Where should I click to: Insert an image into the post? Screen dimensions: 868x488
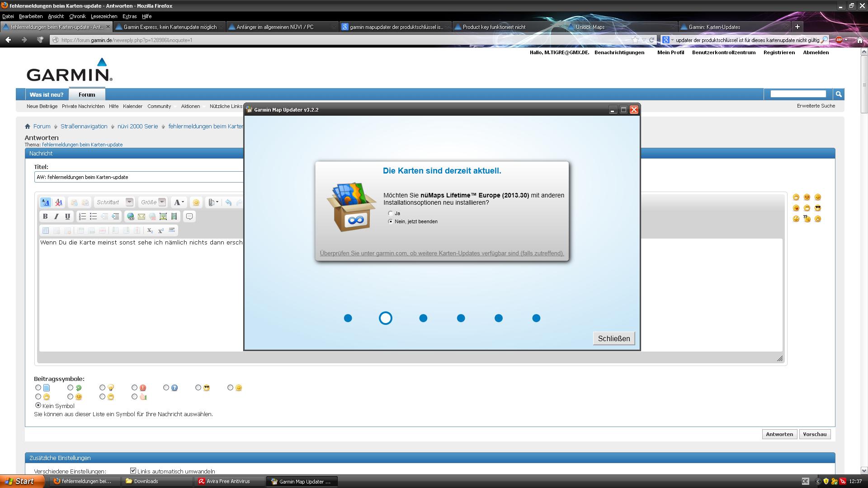[x=163, y=216]
